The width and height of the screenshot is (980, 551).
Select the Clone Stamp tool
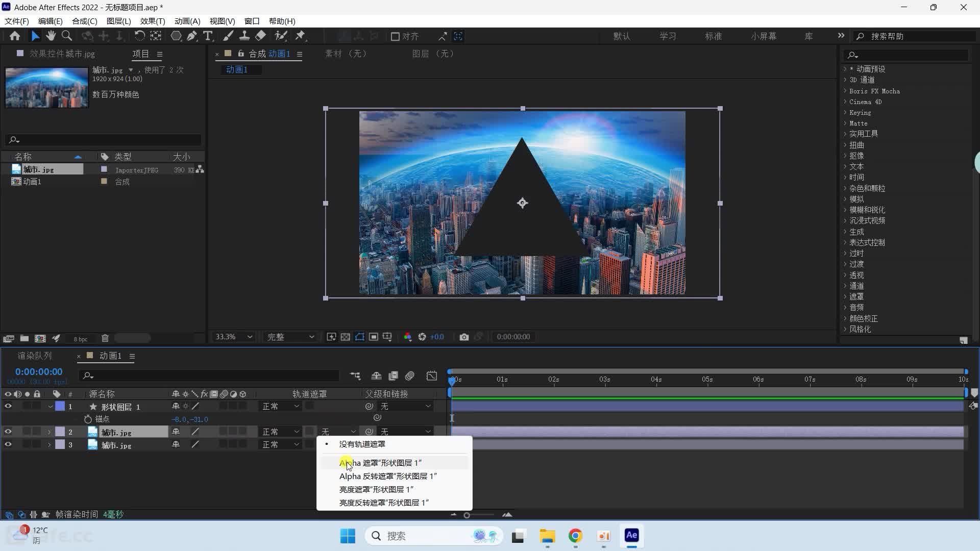(244, 36)
